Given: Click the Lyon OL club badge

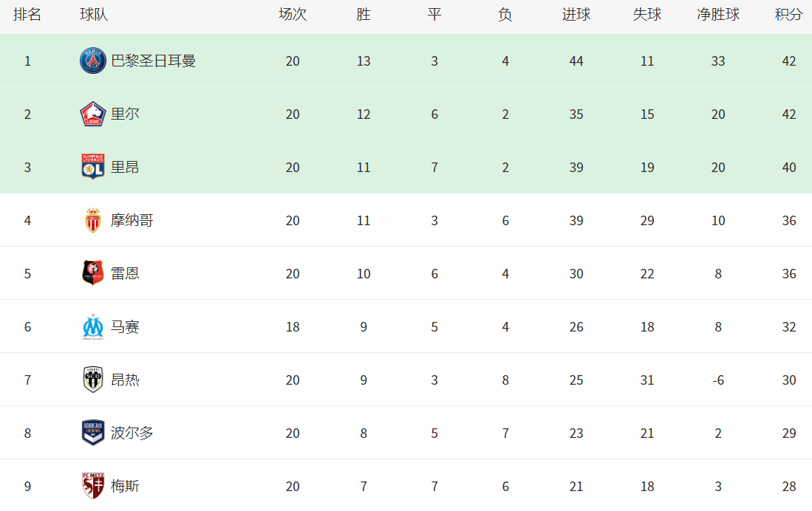Looking at the screenshot, I should (93, 168).
